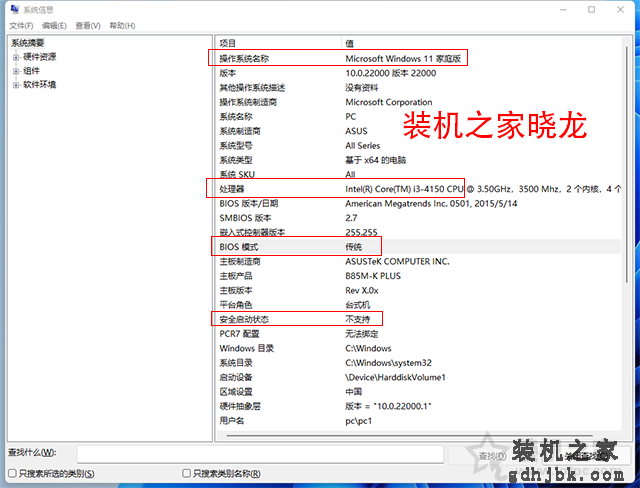Select the 系统 SKU row

418,174
